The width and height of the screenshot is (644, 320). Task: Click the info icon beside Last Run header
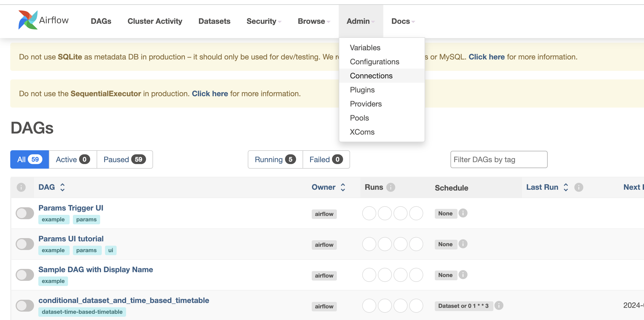tap(579, 187)
